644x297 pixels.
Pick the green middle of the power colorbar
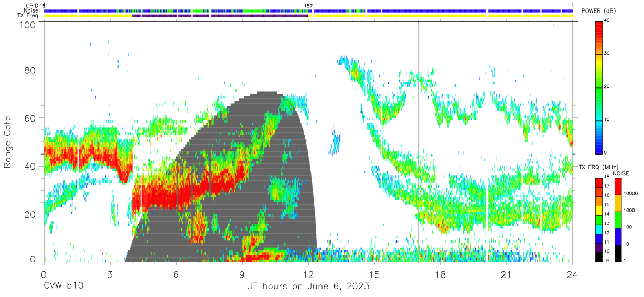599,87
